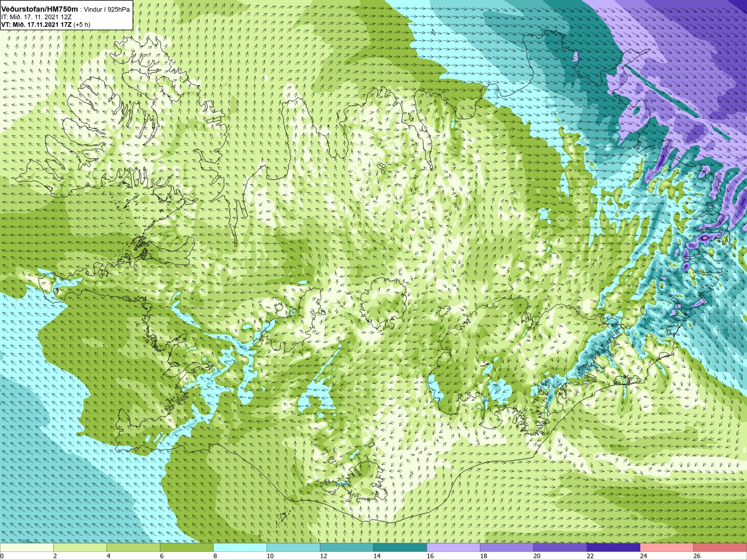
Task: Click the IT initialization time line '12Z'
Action: click(x=65, y=17)
